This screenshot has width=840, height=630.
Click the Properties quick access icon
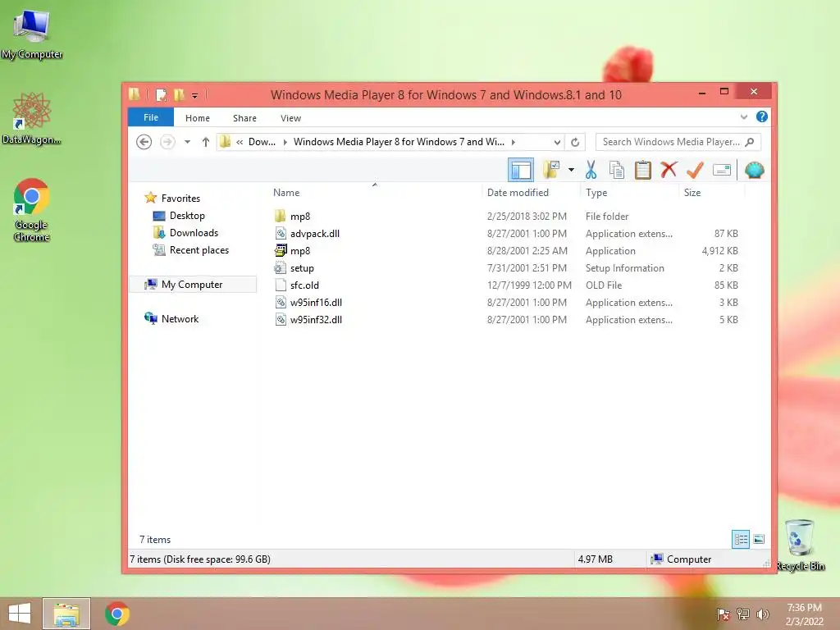(x=161, y=95)
